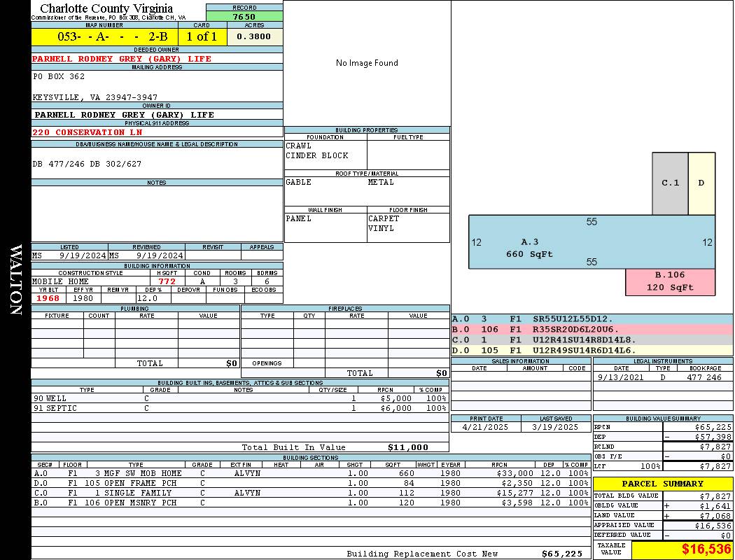Click the acres value 0.3800
735x560 pixels.
pos(254,37)
